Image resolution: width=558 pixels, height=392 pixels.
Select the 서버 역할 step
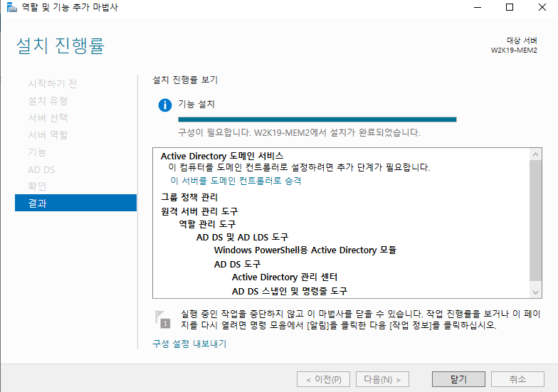48,135
